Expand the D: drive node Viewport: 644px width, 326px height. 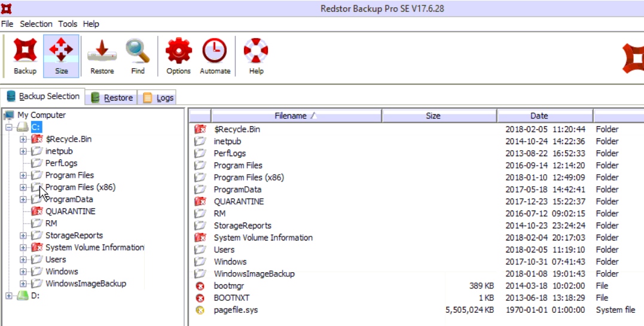tap(9, 295)
